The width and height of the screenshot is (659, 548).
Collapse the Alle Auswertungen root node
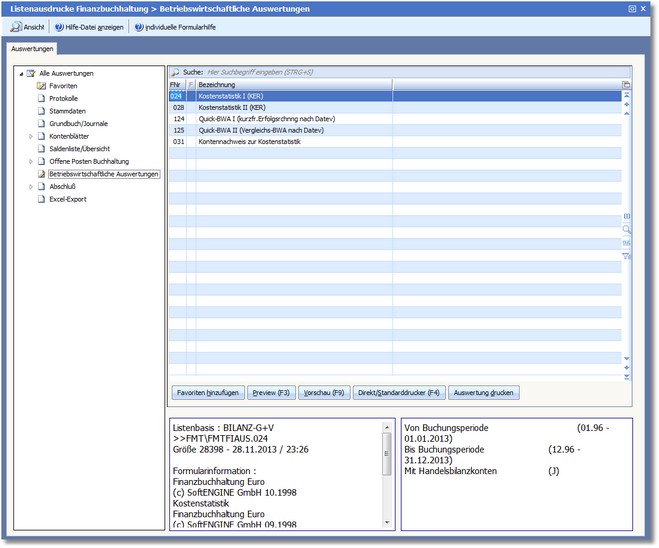coord(20,74)
